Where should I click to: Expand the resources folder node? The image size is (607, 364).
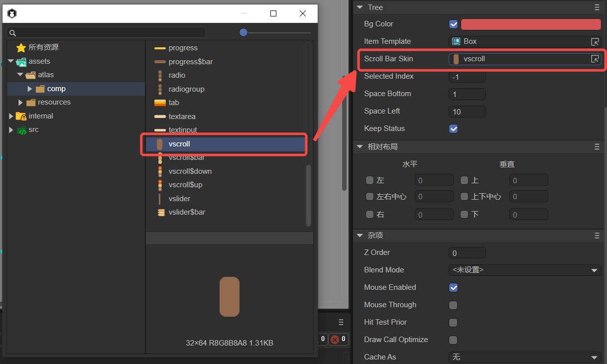pyautogui.click(x=20, y=103)
